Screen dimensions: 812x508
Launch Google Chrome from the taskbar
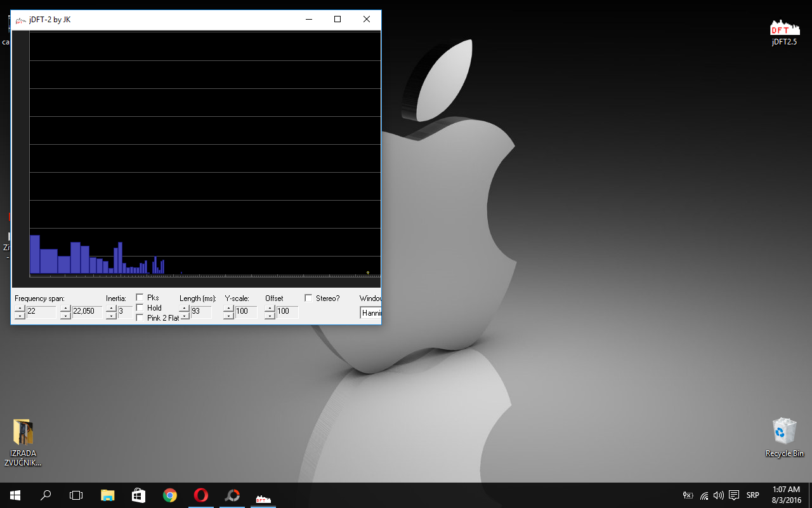pos(169,495)
